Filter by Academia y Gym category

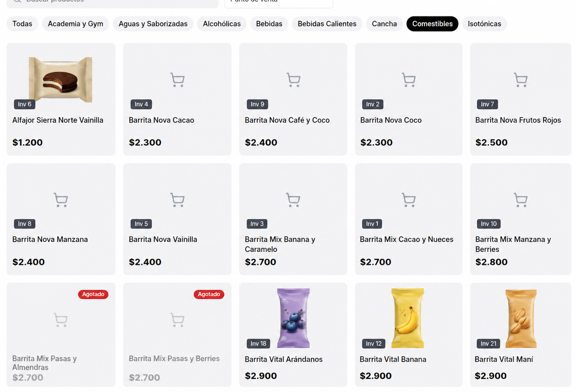point(75,24)
